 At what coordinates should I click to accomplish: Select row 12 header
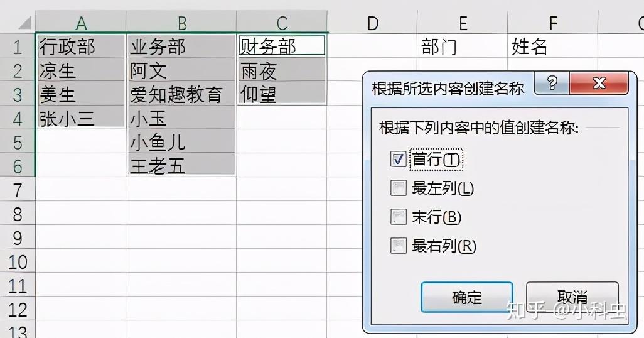[x=18, y=308]
